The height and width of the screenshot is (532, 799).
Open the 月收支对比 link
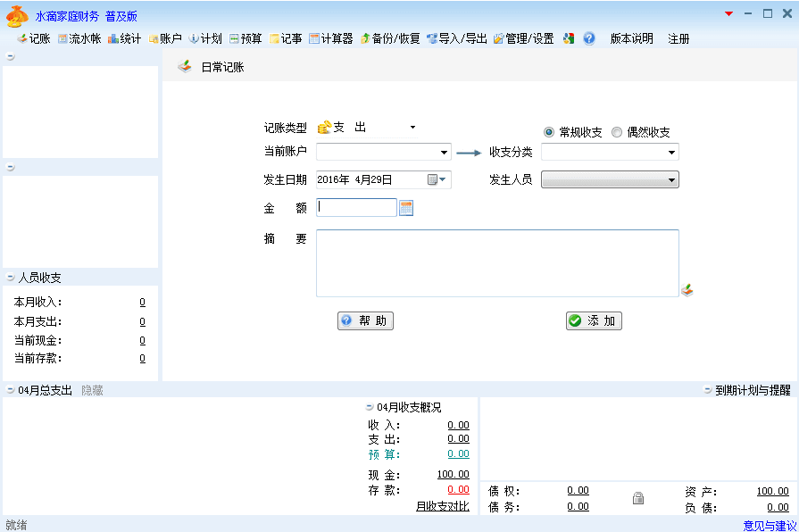[442, 506]
